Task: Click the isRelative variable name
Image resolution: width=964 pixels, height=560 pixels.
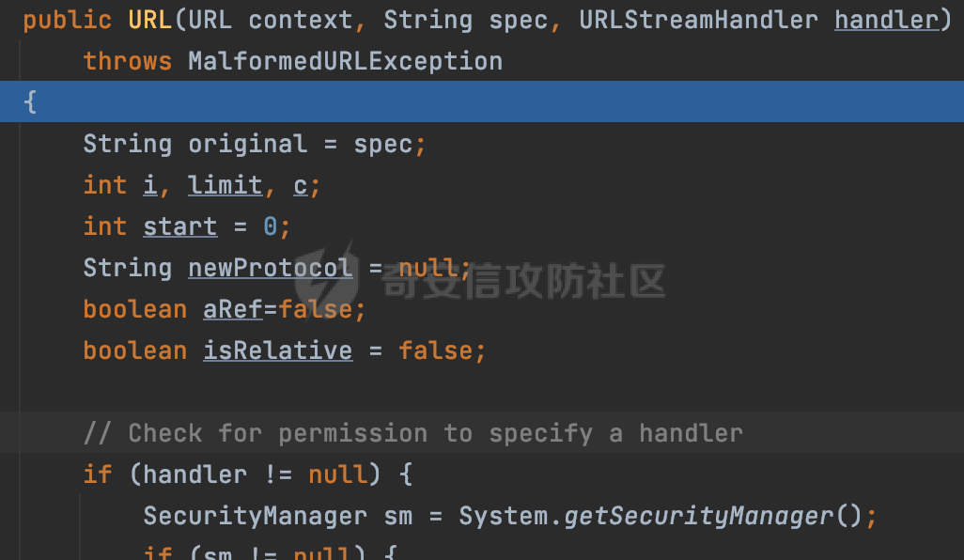Action: click(x=278, y=350)
